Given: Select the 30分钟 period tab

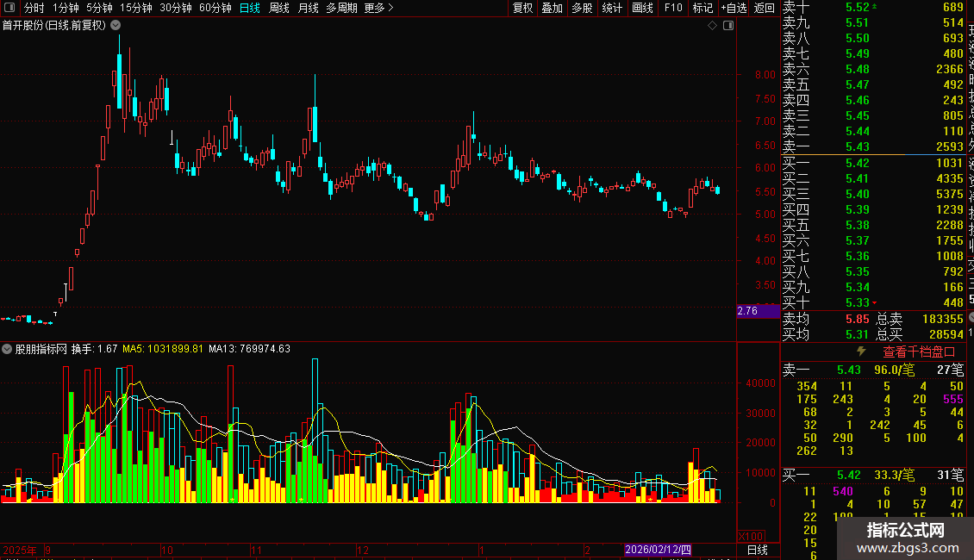Looking at the screenshot, I should [x=176, y=8].
